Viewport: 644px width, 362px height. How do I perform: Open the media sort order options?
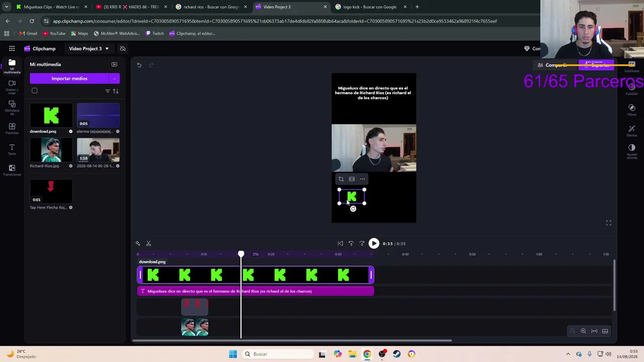coord(116,91)
